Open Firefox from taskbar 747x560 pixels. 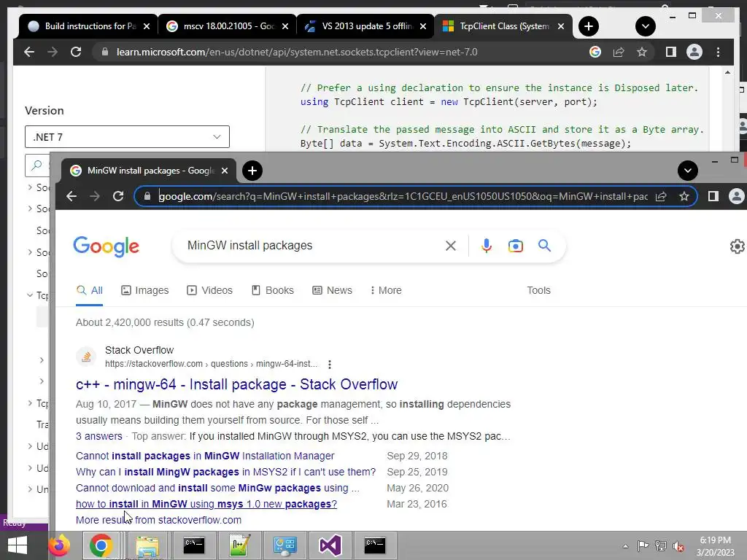tap(59, 545)
